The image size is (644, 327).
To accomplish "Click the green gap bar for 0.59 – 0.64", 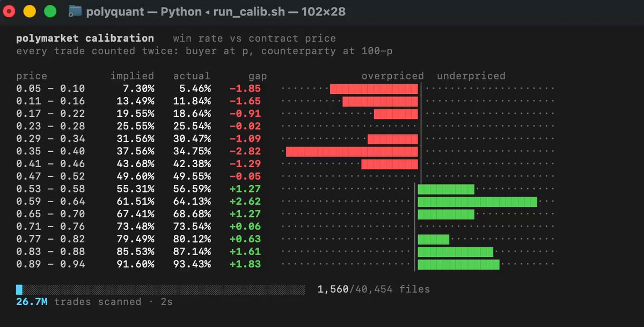I will 478,202.
